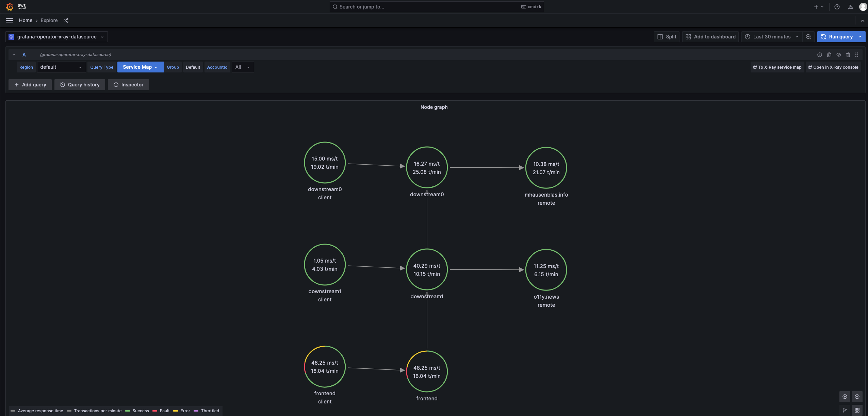868x416 pixels.
Task: Open the grafana-operator-xray-datasource picker dropdown
Action: click(x=56, y=37)
